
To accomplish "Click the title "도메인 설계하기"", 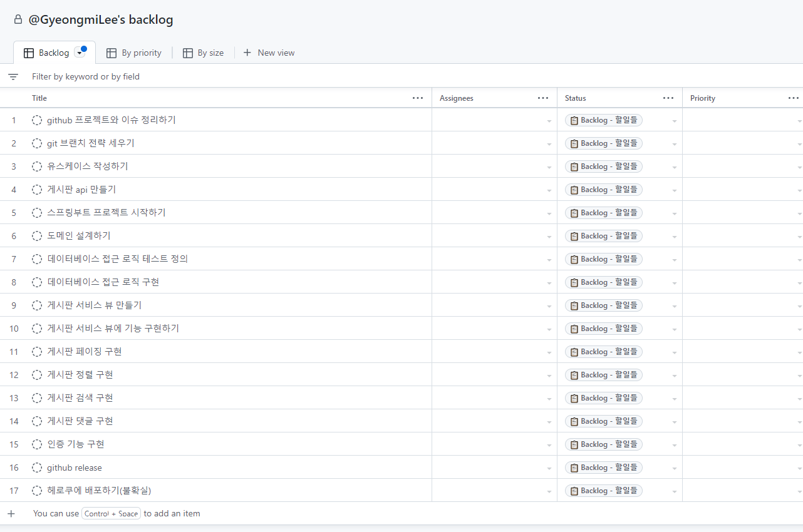I will [x=79, y=236].
